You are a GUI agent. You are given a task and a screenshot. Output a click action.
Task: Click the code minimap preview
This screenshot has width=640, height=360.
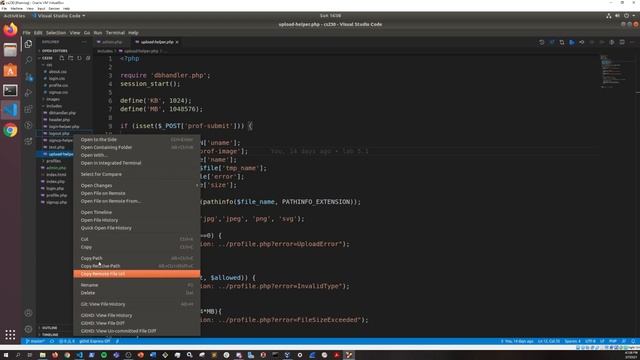coord(614,71)
